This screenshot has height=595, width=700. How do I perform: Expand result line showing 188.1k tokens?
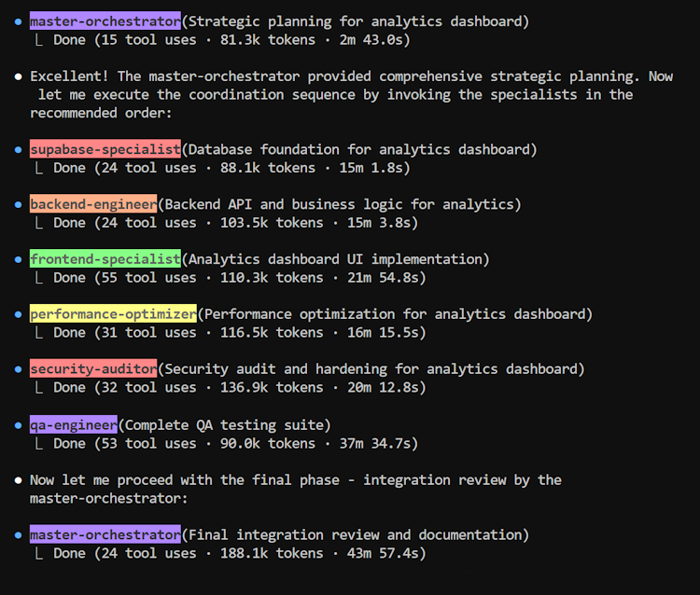click(x=231, y=553)
